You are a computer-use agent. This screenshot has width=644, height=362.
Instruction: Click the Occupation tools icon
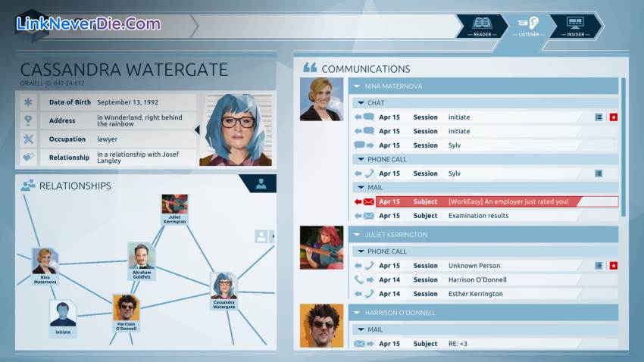(28, 139)
